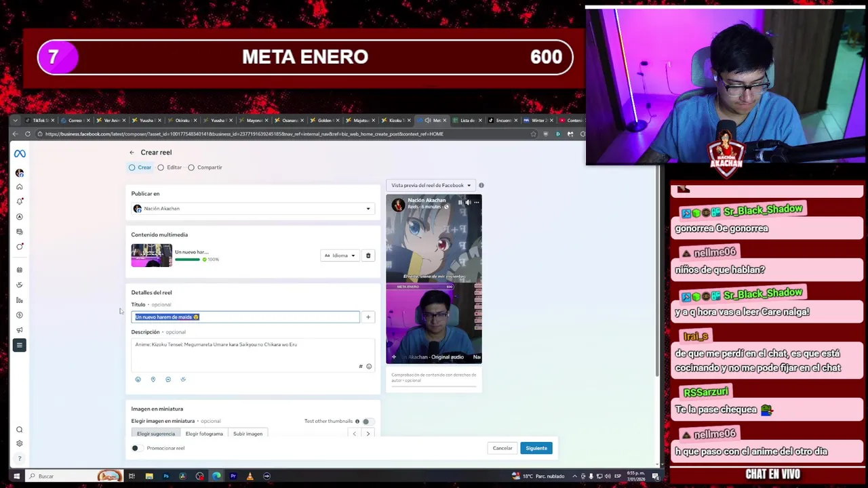Click the uploaded video thumbnail

pyautogui.click(x=152, y=256)
